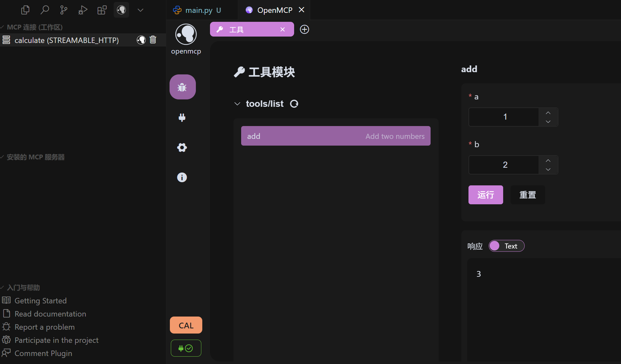
Task: Click the orange CAL badge
Action: (186, 325)
